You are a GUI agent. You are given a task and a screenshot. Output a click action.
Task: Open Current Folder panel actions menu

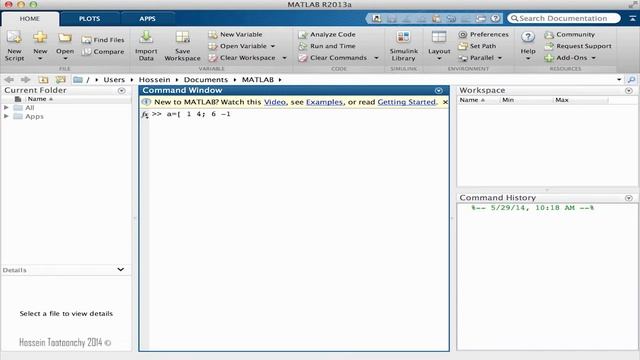pyautogui.click(x=122, y=91)
